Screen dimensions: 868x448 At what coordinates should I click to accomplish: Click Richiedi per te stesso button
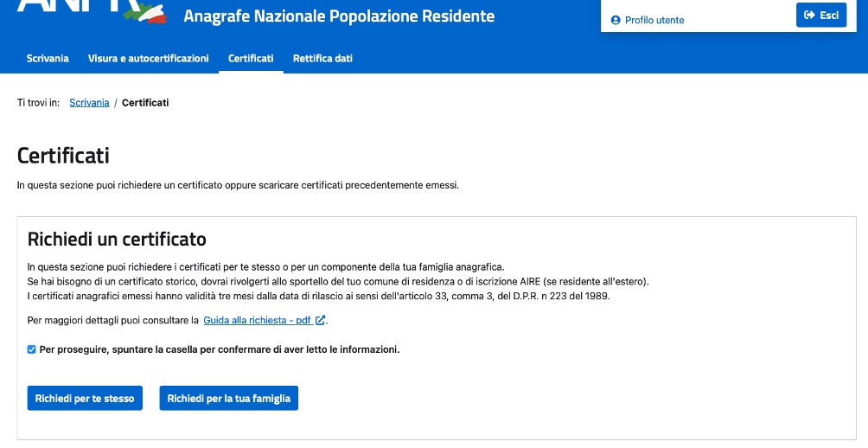point(85,398)
